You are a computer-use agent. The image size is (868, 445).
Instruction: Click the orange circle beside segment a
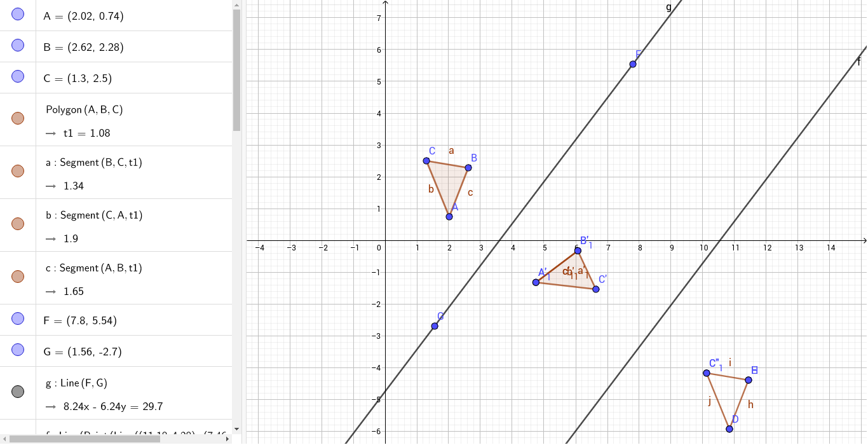coord(17,170)
